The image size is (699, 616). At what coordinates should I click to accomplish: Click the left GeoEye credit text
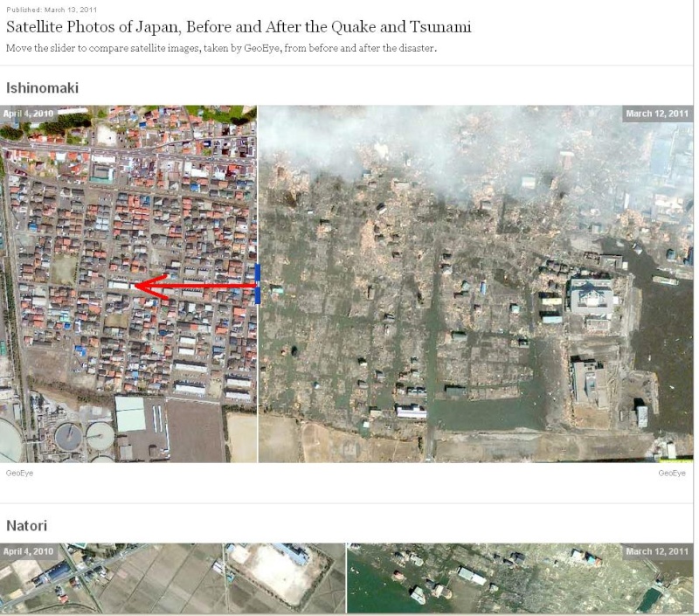[x=19, y=473]
